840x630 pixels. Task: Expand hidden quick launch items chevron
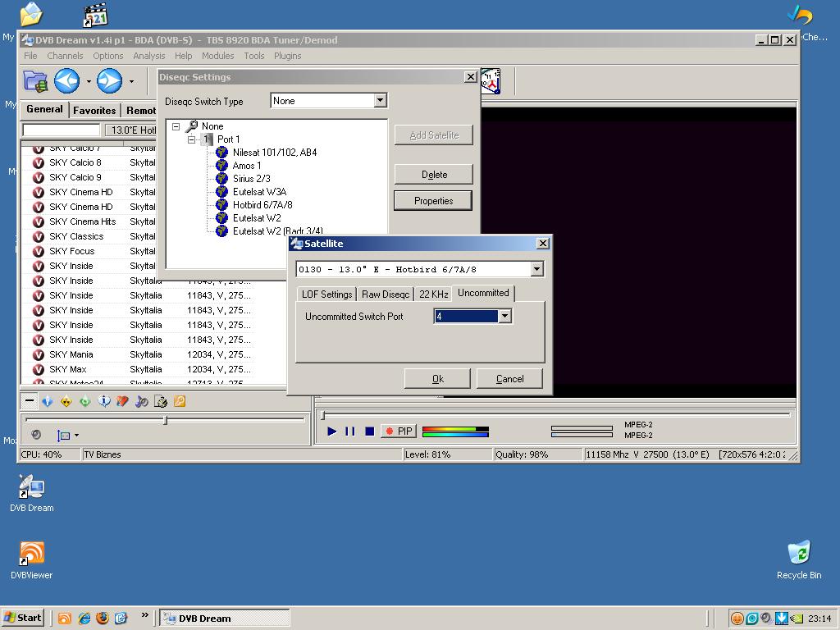click(144, 615)
